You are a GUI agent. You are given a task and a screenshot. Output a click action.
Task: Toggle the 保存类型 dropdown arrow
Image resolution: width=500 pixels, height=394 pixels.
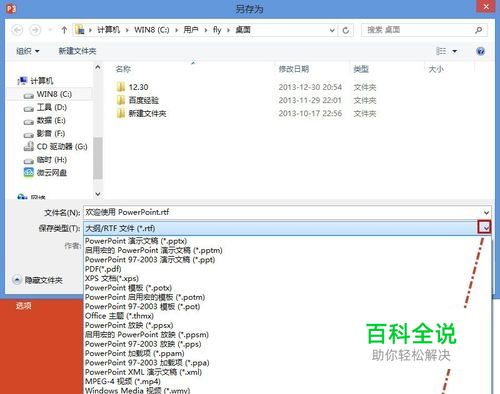485,228
